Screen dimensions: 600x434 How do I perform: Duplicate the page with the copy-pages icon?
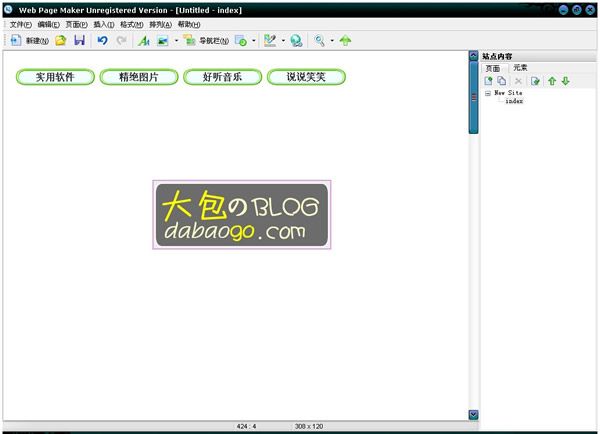point(502,81)
